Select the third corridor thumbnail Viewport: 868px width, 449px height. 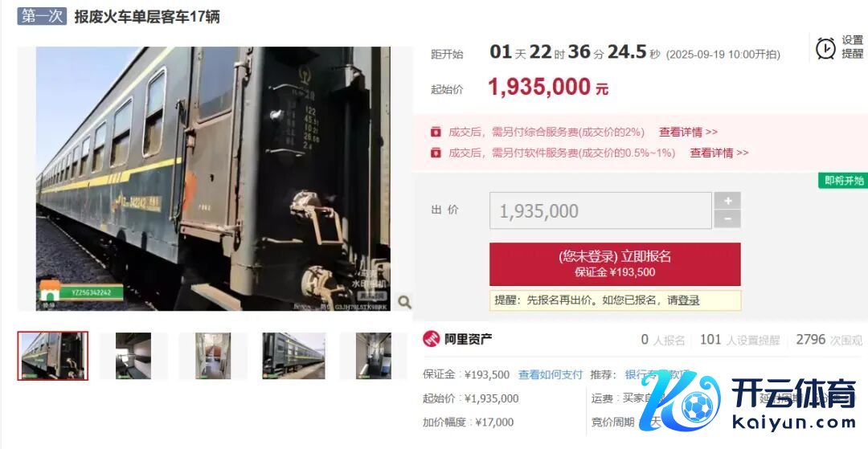(212, 356)
